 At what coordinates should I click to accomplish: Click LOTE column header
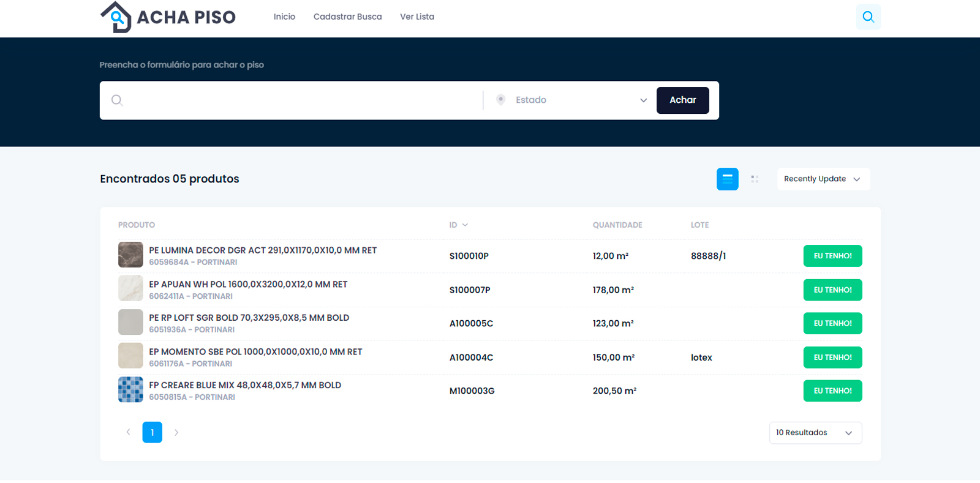point(699,225)
